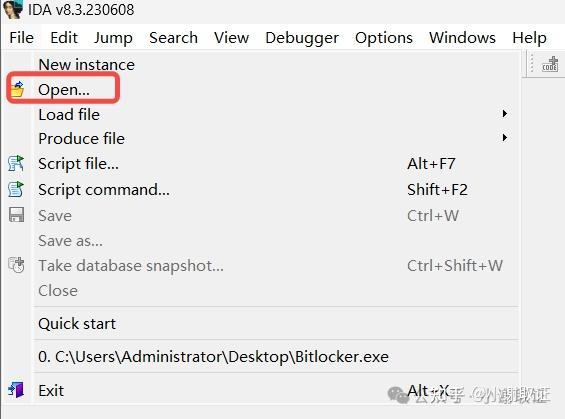
Task: Open the Options menu
Action: point(384,38)
